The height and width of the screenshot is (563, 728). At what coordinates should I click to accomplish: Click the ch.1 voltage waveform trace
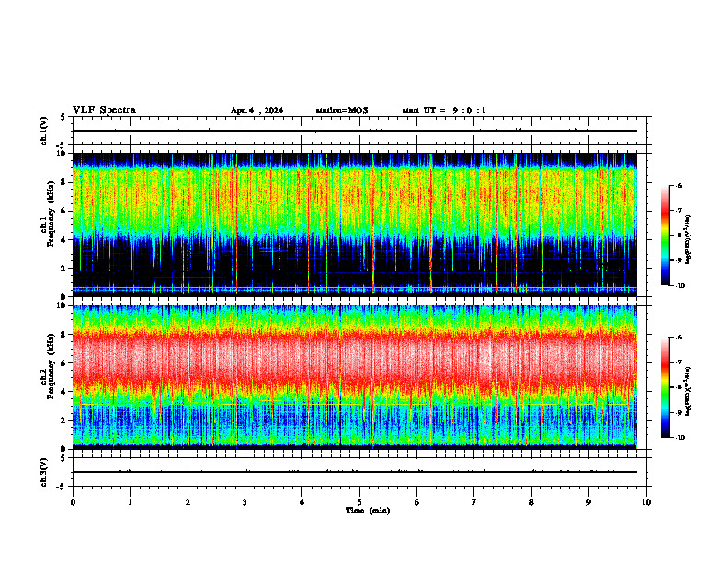[x=355, y=131]
